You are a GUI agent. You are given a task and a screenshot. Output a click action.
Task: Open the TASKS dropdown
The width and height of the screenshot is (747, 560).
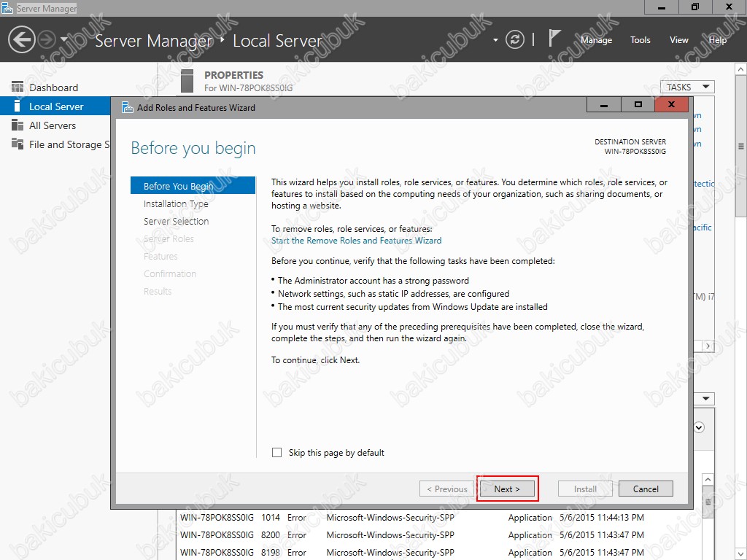pyautogui.click(x=686, y=87)
